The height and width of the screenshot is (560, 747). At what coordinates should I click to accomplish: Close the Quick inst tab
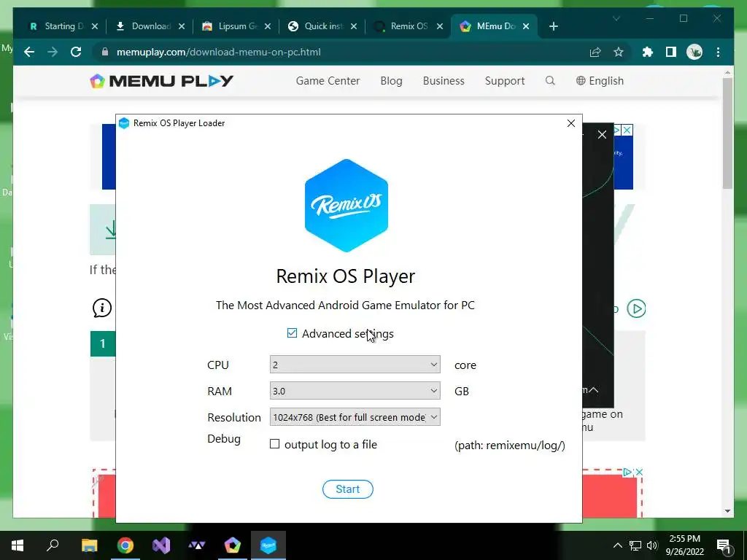tap(354, 26)
